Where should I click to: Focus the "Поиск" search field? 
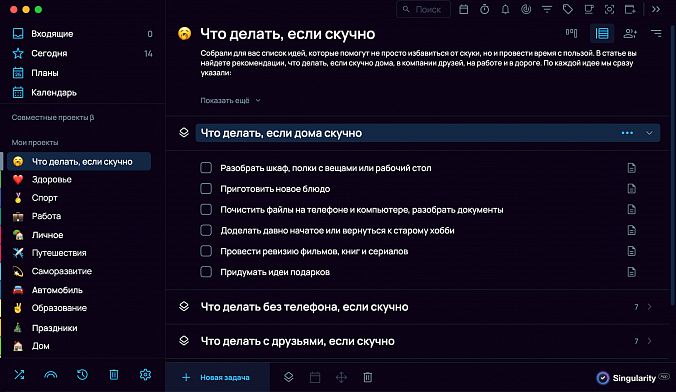tap(423, 9)
